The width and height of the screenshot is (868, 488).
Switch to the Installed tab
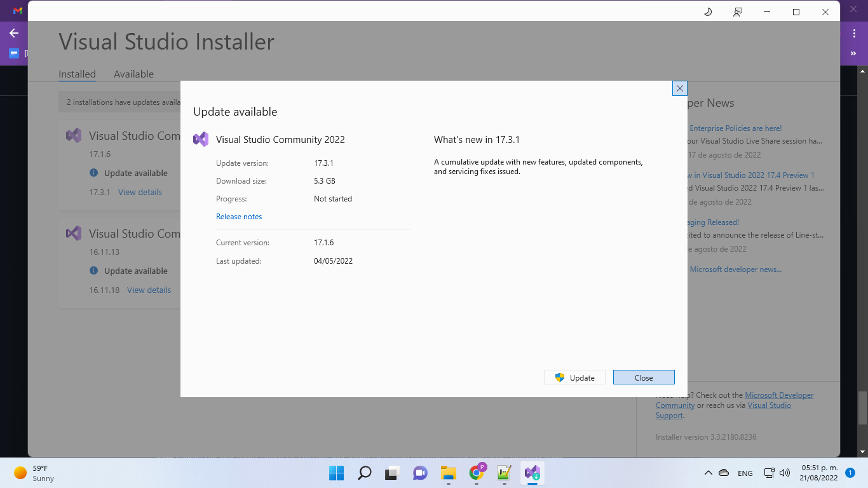click(x=77, y=74)
